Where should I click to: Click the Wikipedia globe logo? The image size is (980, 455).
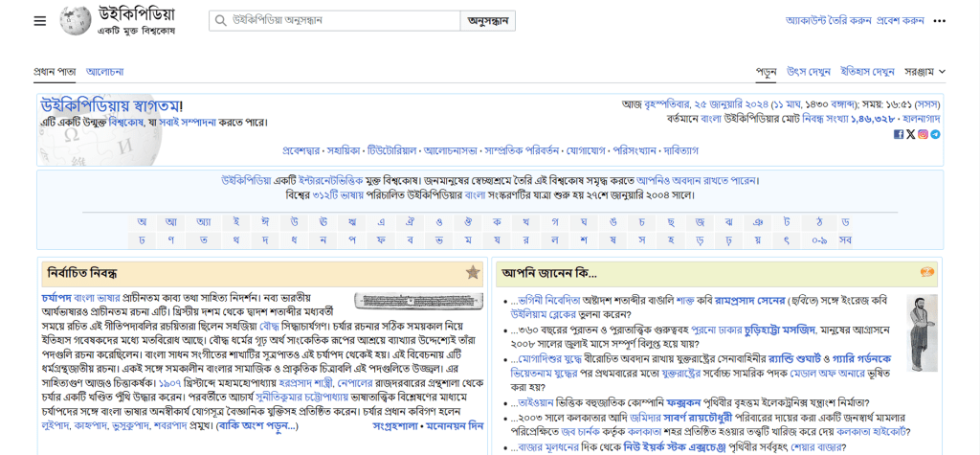[75, 21]
